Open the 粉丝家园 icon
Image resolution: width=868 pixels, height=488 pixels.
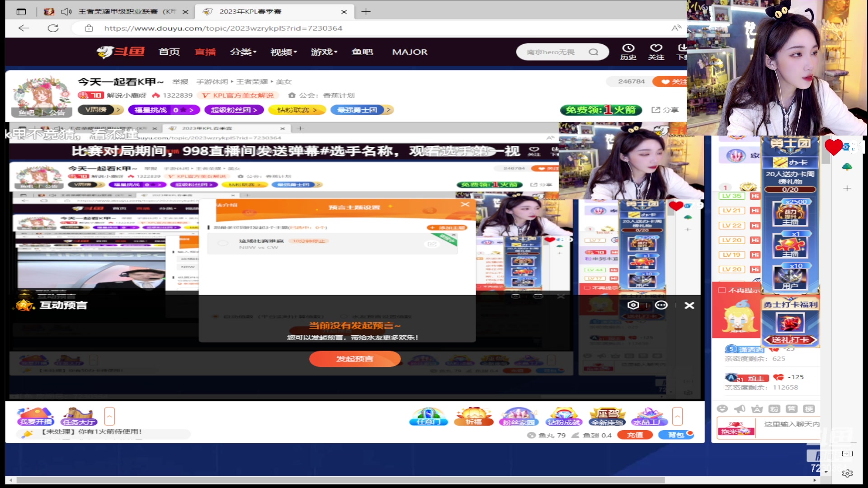click(519, 417)
